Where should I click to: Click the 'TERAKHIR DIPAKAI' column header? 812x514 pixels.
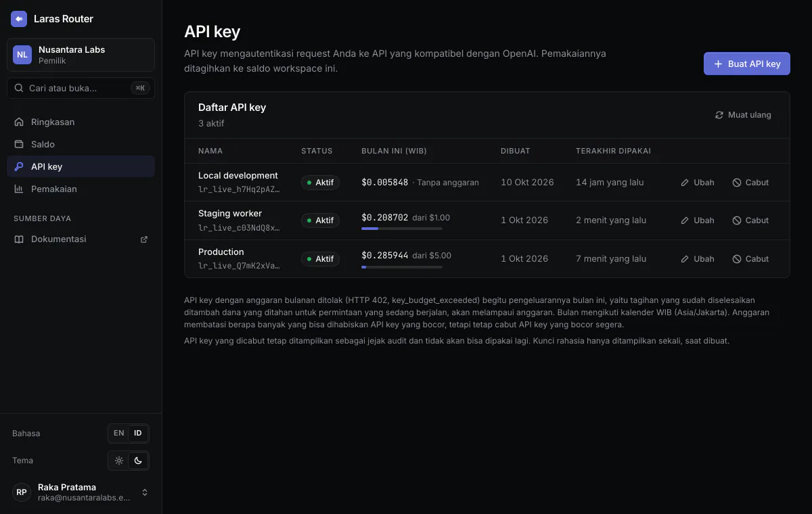(613, 151)
